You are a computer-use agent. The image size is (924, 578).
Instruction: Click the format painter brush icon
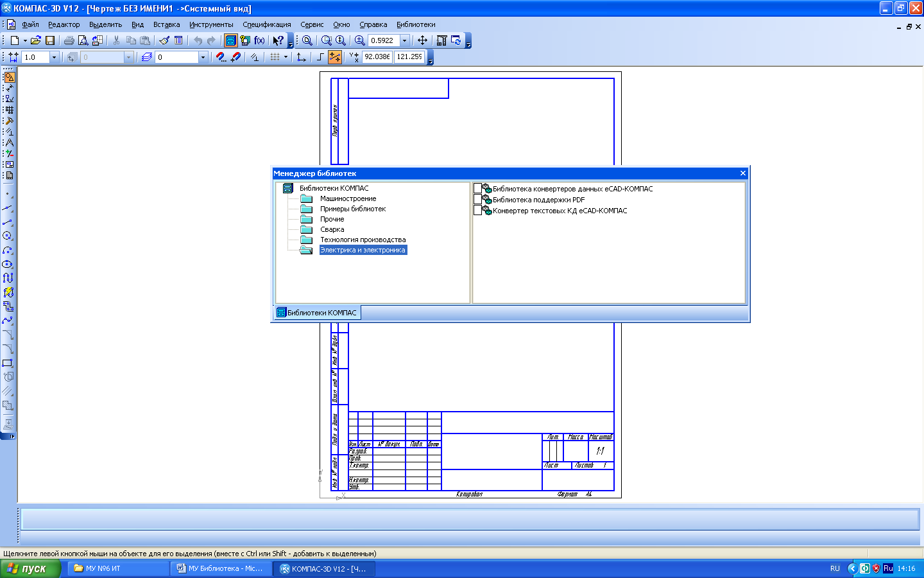(164, 40)
